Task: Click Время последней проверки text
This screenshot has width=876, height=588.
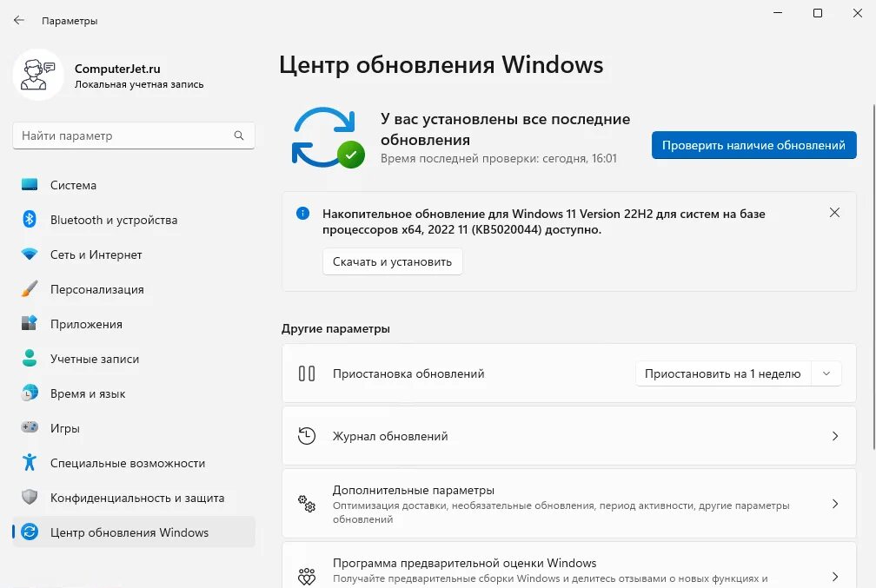Action: coord(498,158)
